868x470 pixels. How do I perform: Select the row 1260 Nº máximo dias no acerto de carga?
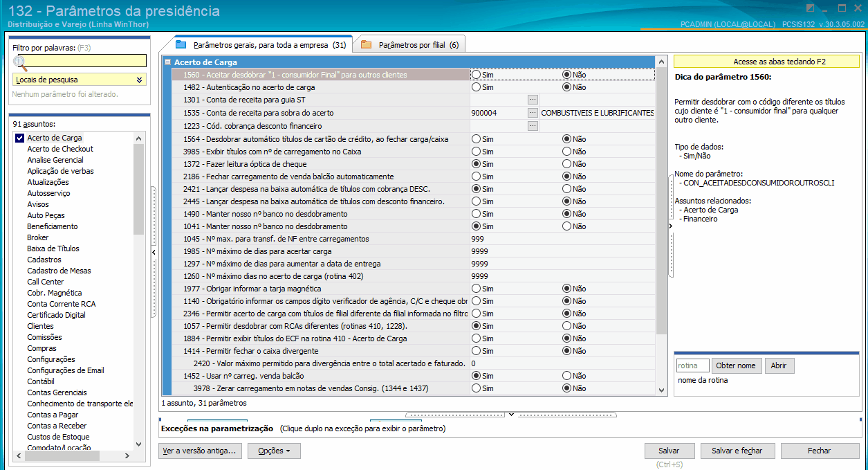413,276
